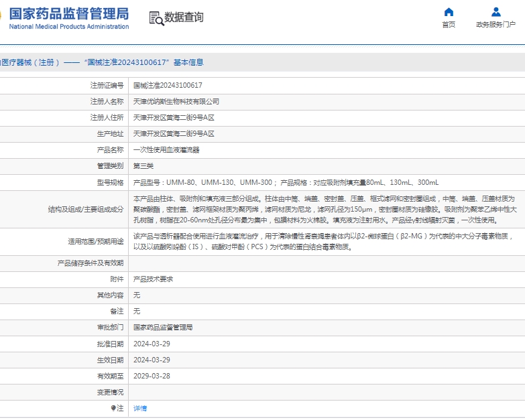Click the 生产地址 address value
The height and width of the screenshot is (420, 525).
tap(174, 134)
